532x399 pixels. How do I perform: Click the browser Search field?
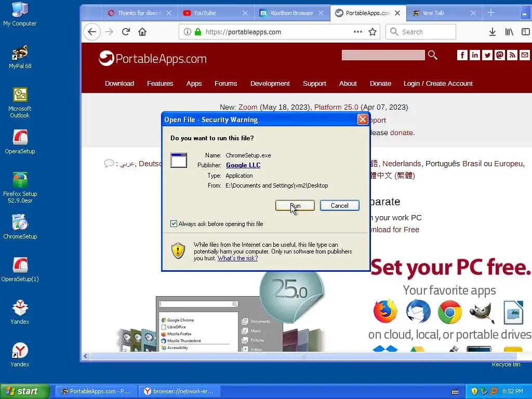pos(421,32)
